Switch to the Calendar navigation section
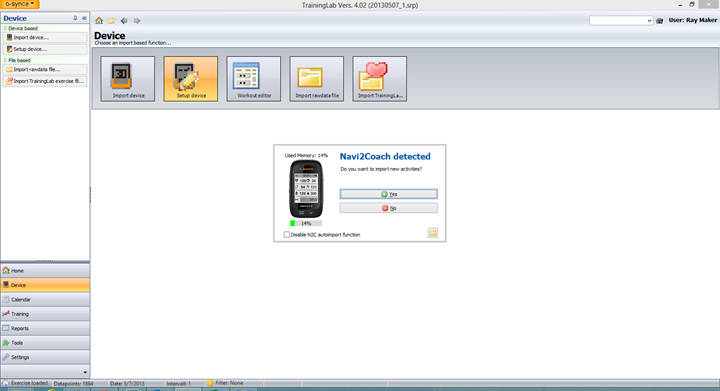Image resolution: width=720 pixels, height=391 pixels. 45,299
